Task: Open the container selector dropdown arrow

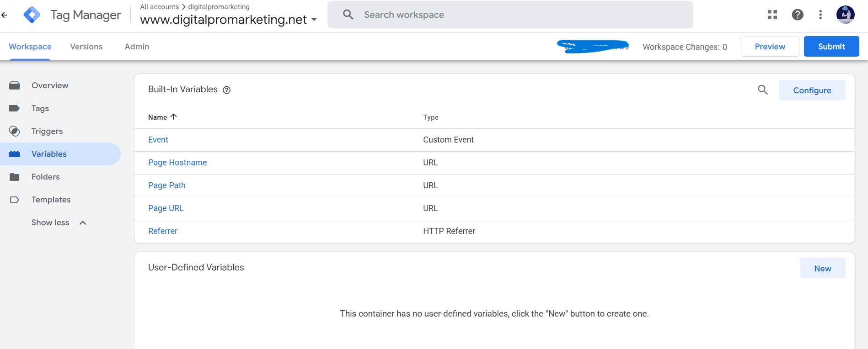Action: (314, 20)
